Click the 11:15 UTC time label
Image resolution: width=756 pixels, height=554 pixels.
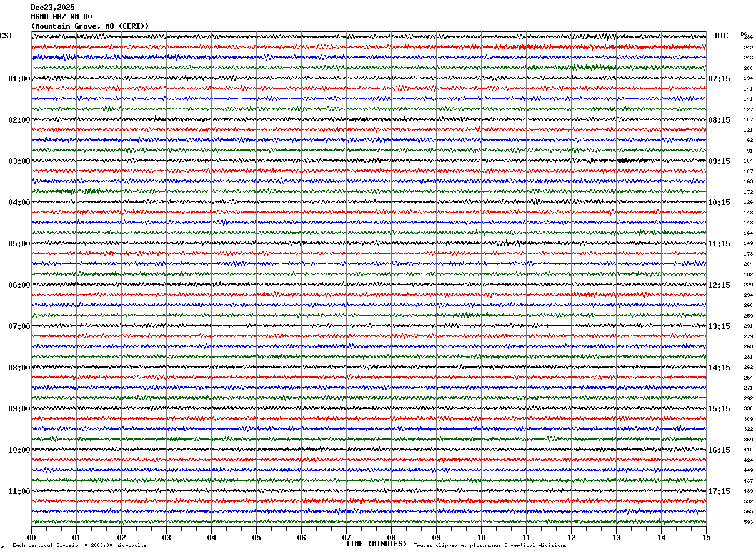point(719,244)
